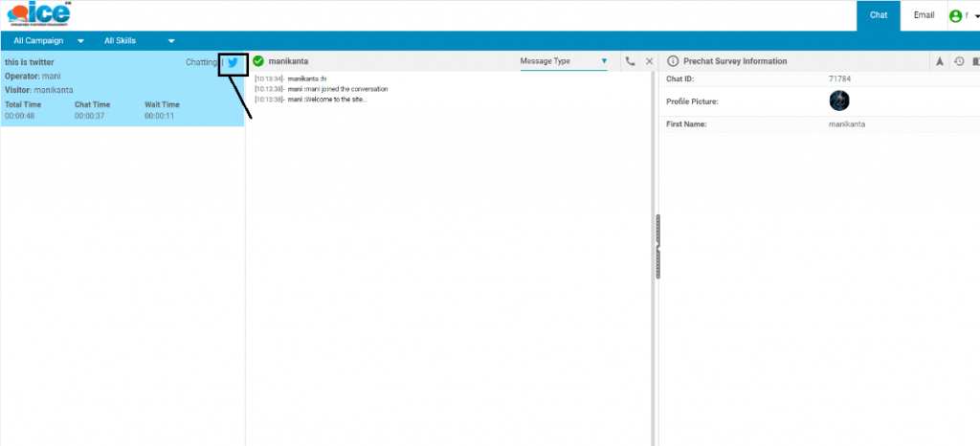Screen dimensions: 980x446
Task: Open the Message Type dropdown
Action: tap(564, 61)
